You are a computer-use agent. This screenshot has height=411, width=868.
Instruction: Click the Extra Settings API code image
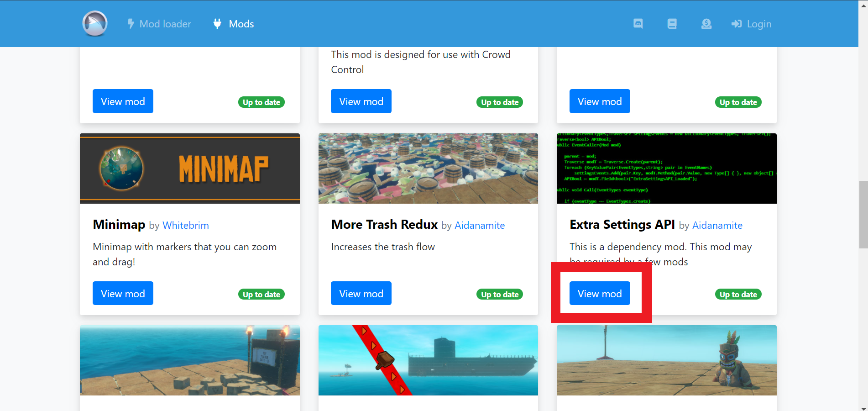click(x=667, y=169)
